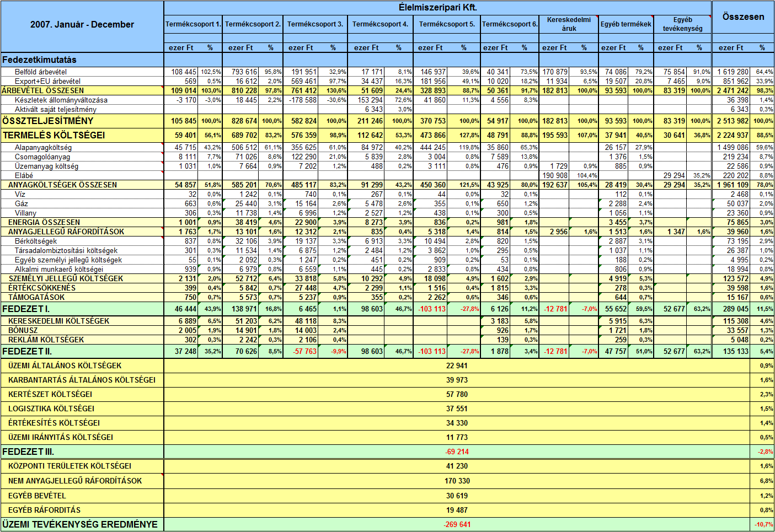The height and width of the screenshot is (532, 775).
Task: Click the 'Egyéb tevékenység' column header
Action: pos(682,24)
